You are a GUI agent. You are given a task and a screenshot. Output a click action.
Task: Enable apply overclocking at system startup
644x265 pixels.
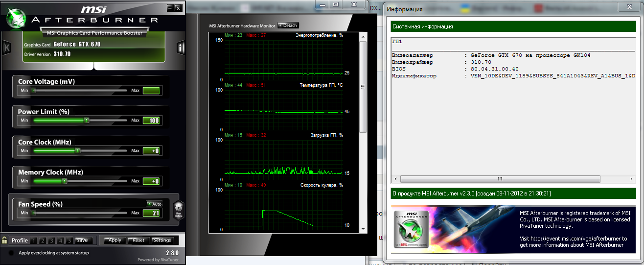[x=11, y=253]
